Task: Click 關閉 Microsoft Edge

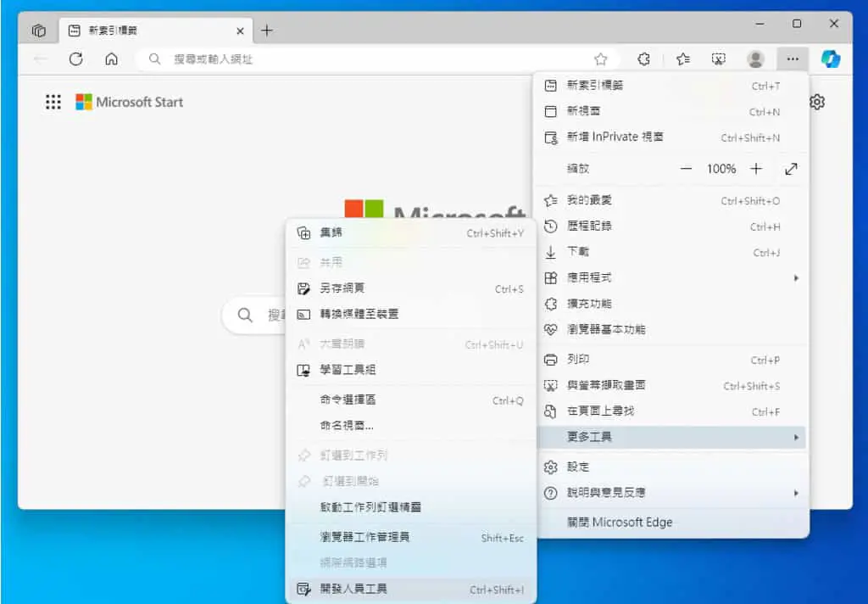Action: tap(671, 522)
